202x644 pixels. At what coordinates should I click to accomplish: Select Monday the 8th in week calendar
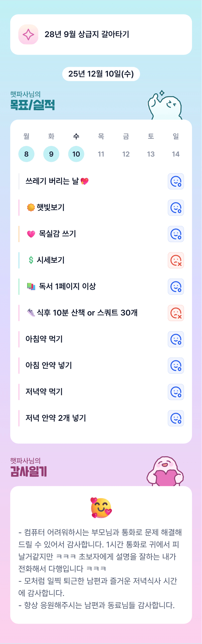pyautogui.click(x=26, y=154)
